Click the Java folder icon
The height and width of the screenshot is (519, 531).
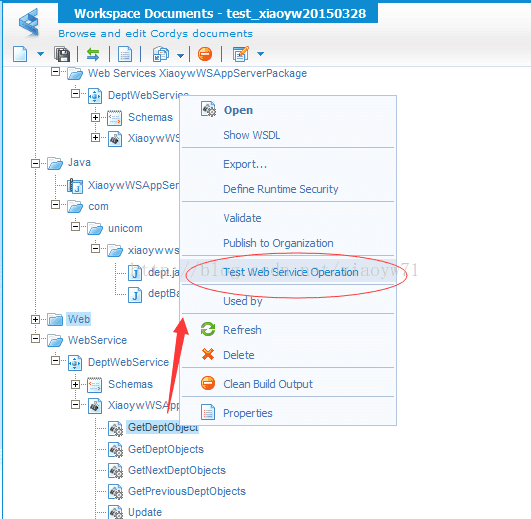coord(55,164)
